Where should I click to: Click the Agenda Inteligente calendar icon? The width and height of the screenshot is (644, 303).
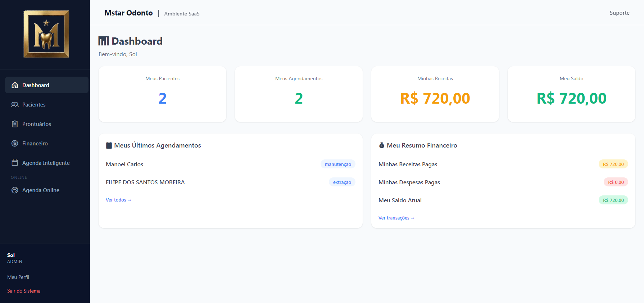(15, 163)
